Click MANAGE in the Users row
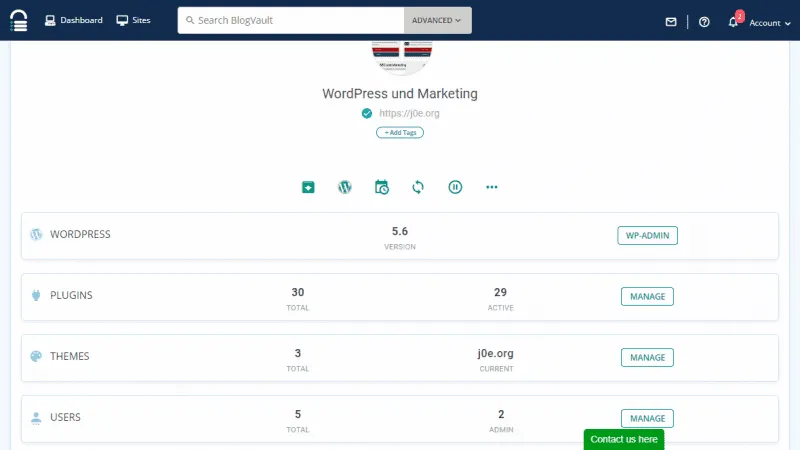800x450 pixels. 647,418
